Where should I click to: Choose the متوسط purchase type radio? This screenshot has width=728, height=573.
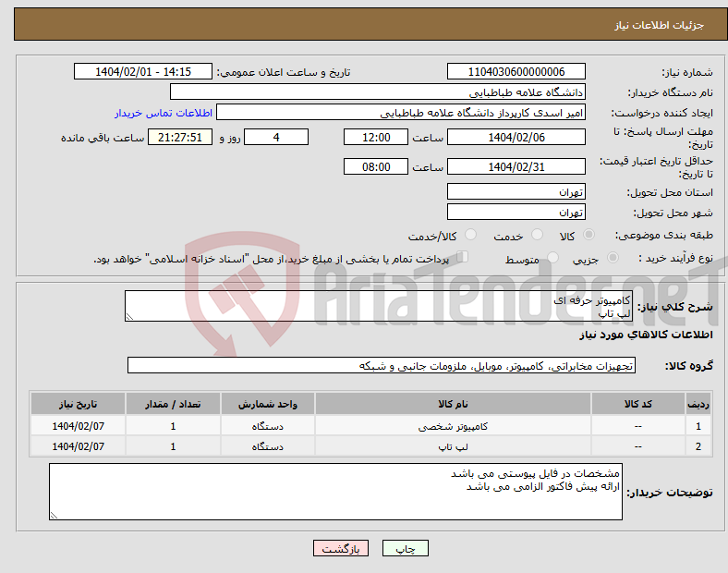click(x=552, y=257)
